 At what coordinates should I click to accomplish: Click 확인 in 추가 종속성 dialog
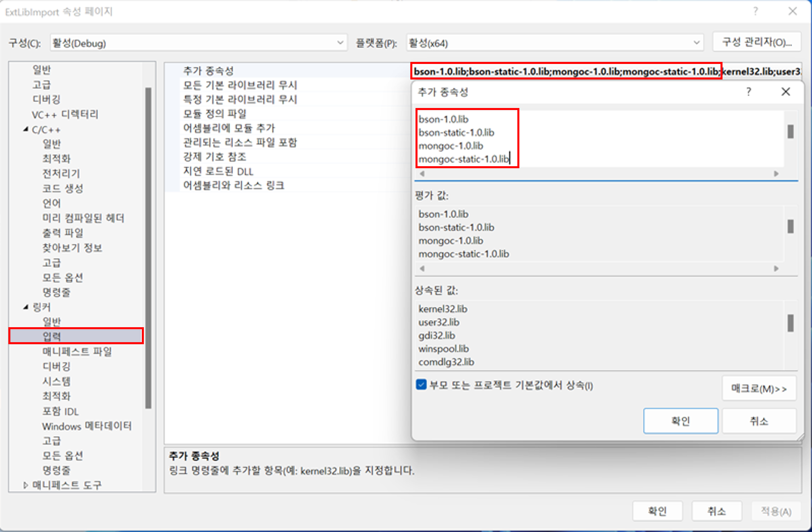pyautogui.click(x=680, y=421)
